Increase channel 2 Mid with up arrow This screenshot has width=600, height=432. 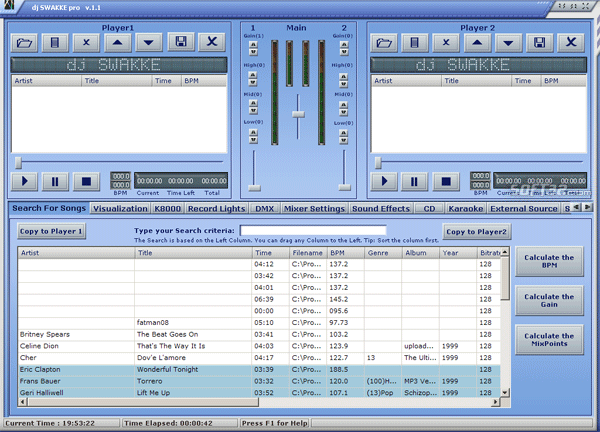click(x=344, y=104)
